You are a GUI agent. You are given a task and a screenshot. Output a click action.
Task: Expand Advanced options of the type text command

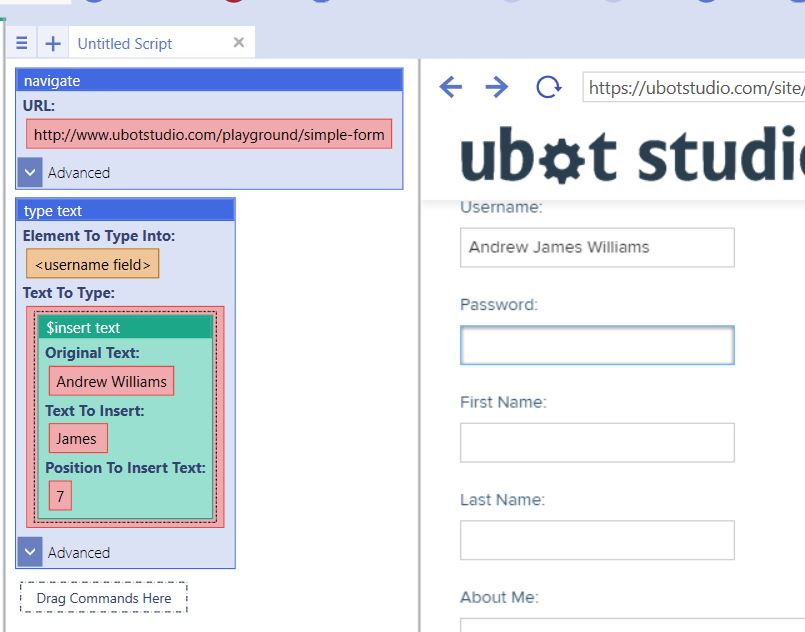[x=30, y=552]
